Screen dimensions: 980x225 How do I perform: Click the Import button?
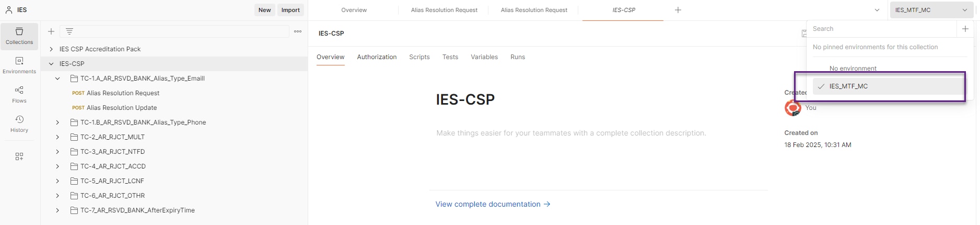click(290, 10)
